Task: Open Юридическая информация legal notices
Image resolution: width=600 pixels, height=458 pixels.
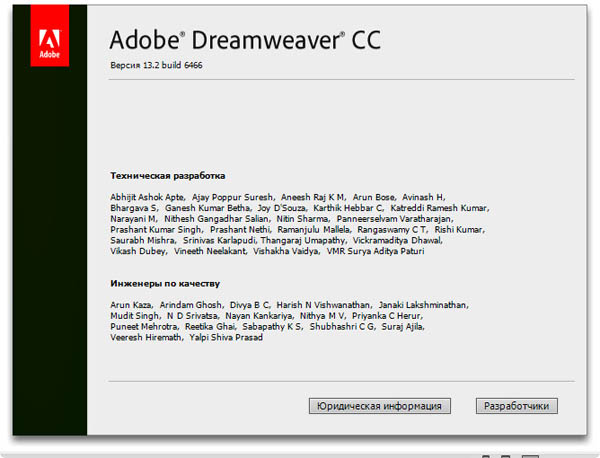Action: (x=379, y=406)
